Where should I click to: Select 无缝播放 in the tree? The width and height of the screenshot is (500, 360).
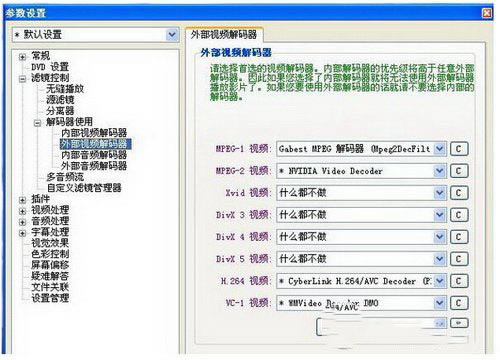(65, 89)
